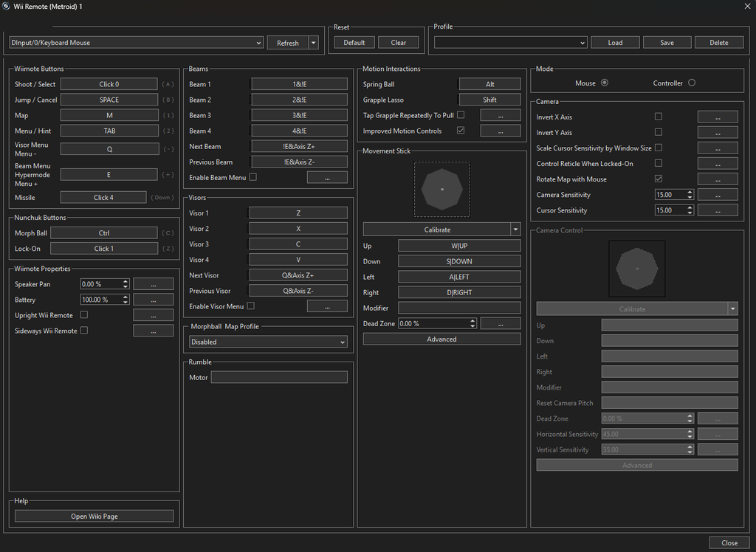Screen dimensions: 756x552
Task: Open Morphball Map Profile dropdown
Action: (268, 342)
